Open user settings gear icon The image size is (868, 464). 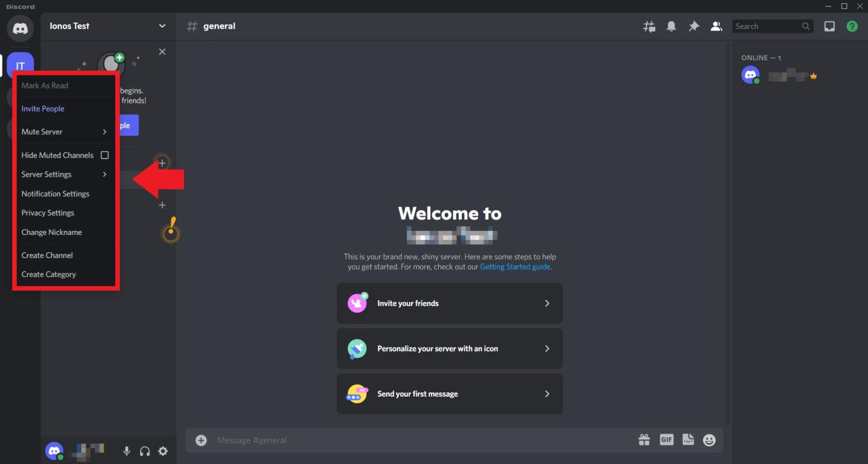click(163, 451)
